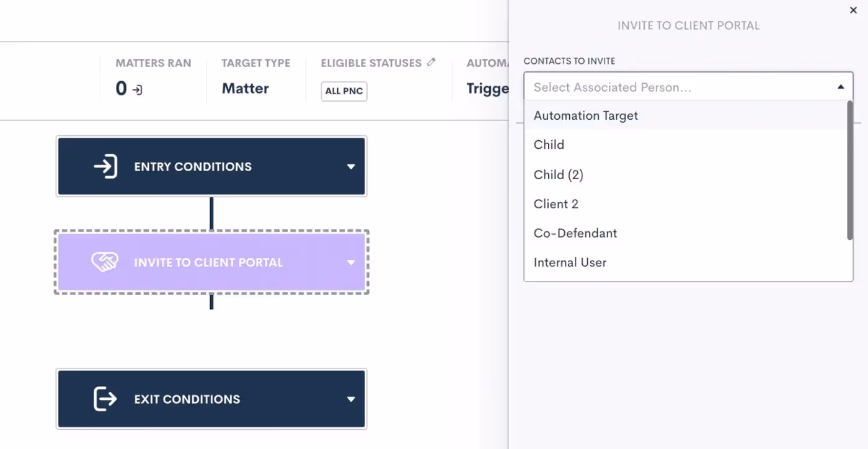
Task: Select Co-Defendant from the list
Action: coord(686,233)
